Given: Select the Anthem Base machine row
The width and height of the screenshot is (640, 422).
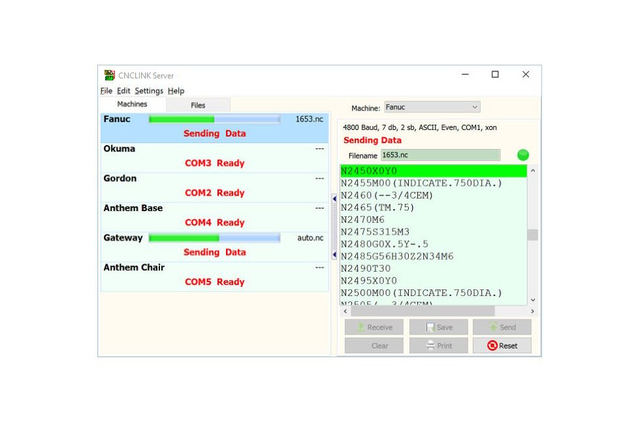Looking at the screenshot, I should (x=214, y=217).
